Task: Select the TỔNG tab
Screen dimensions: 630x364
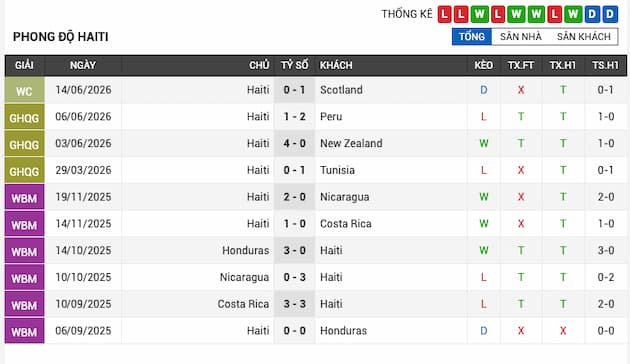Action: (x=472, y=37)
